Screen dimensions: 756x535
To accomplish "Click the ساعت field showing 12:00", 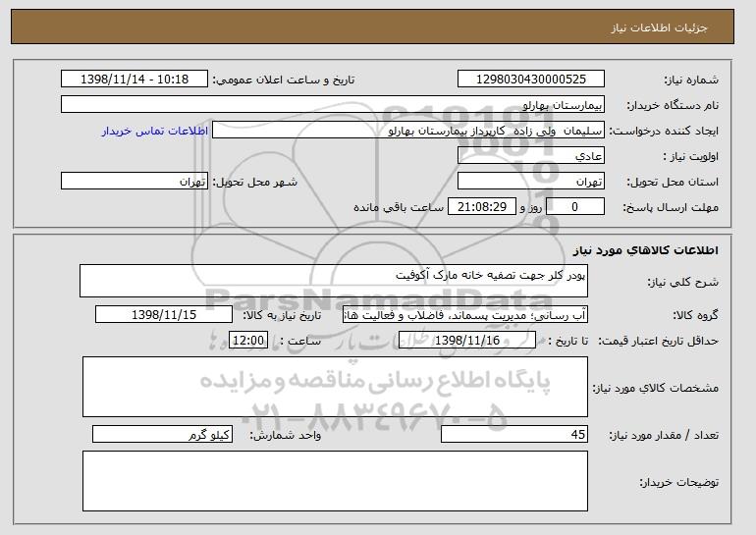I will pyautogui.click(x=248, y=341).
